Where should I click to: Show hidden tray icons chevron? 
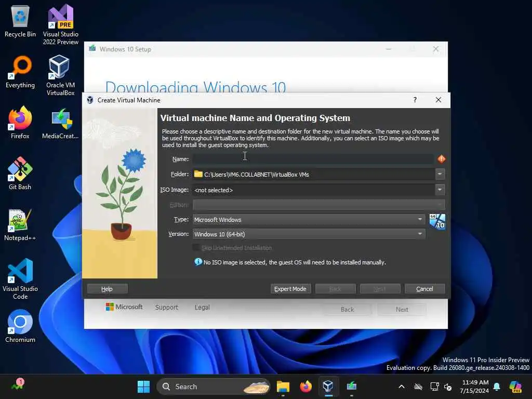tap(402, 387)
